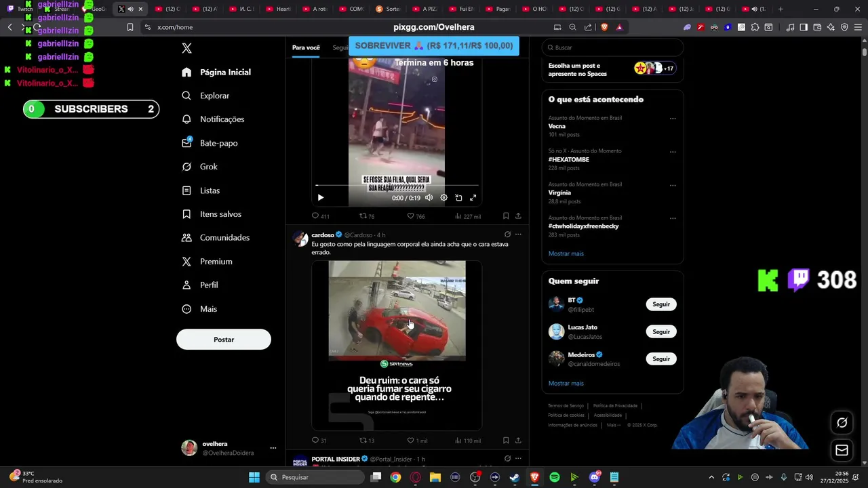Open account menu dots beside ovelhera
The width and height of the screenshot is (868, 488).
pyautogui.click(x=273, y=448)
